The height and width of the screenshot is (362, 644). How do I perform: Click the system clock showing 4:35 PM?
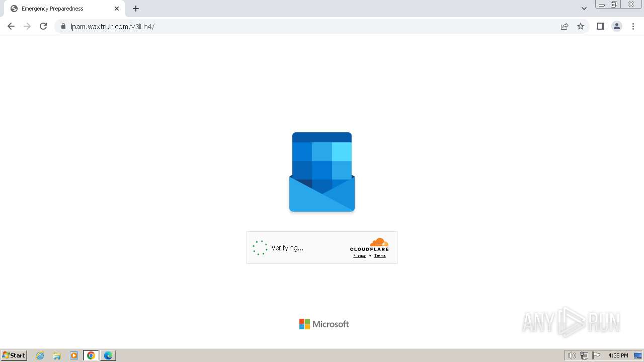[x=618, y=355]
